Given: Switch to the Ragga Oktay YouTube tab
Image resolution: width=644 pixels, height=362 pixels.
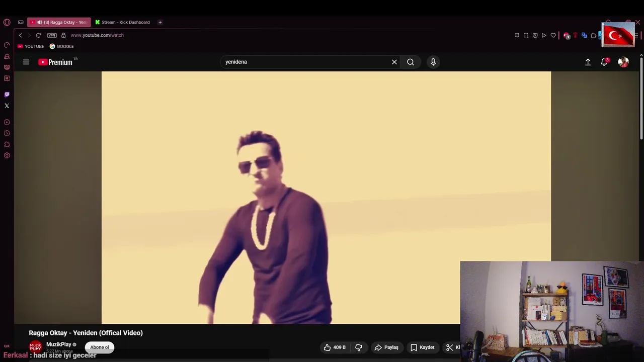Looking at the screenshot, I should 59,22.
